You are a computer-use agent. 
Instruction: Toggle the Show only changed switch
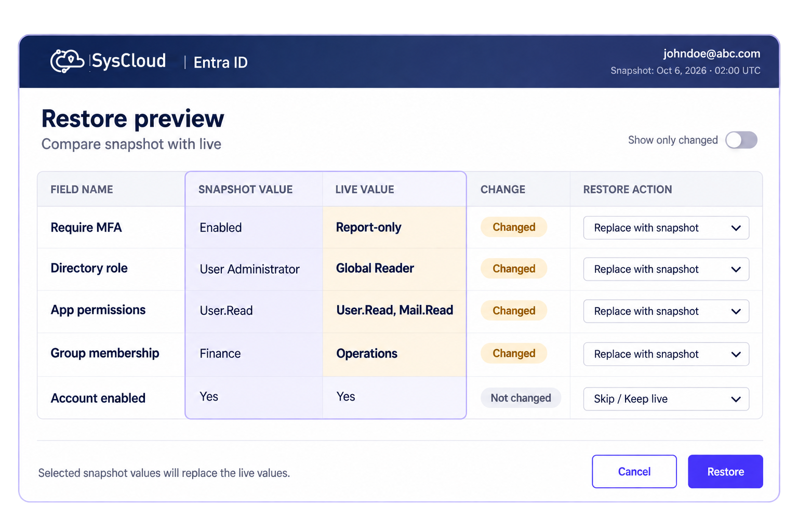click(741, 140)
